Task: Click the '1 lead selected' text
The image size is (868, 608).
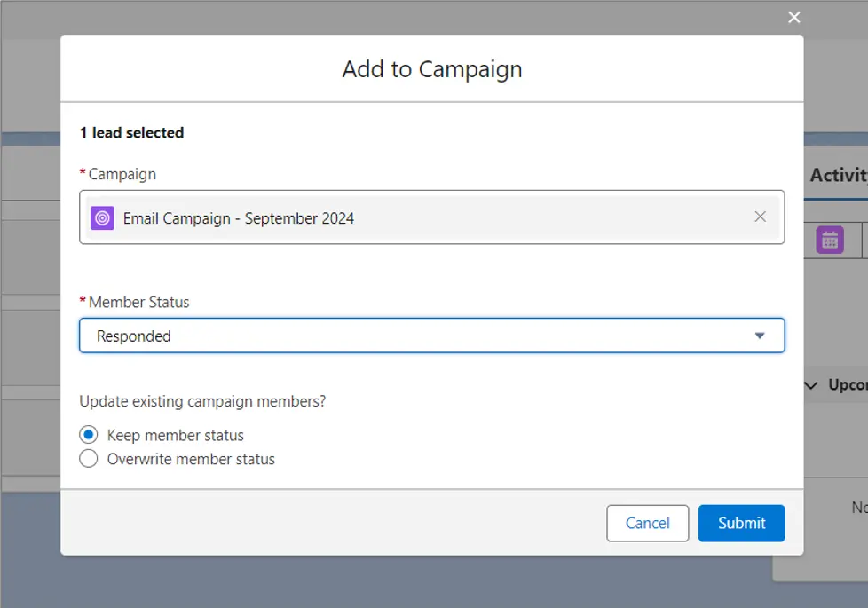Action: (131, 133)
